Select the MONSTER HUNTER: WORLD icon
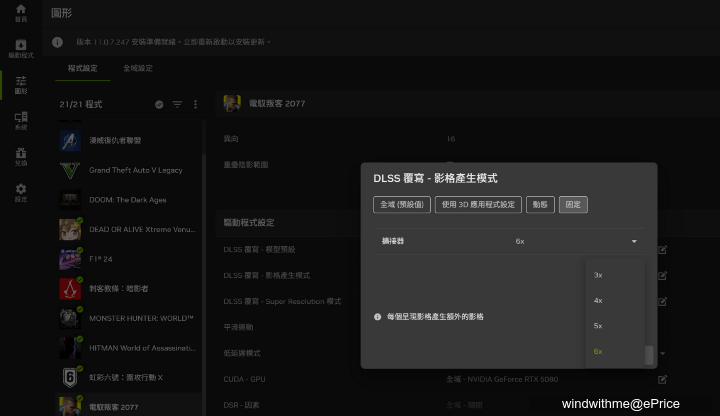 click(70, 318)
